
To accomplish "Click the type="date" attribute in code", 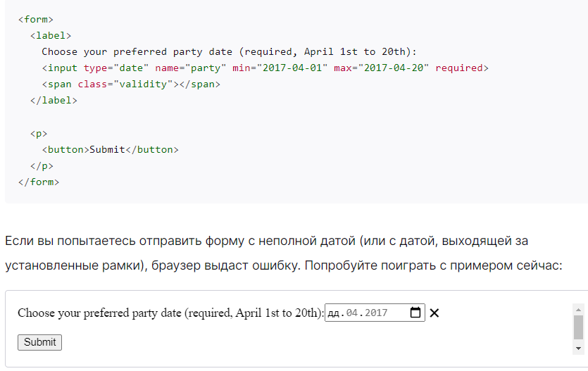I will click(x=116, y=68).
